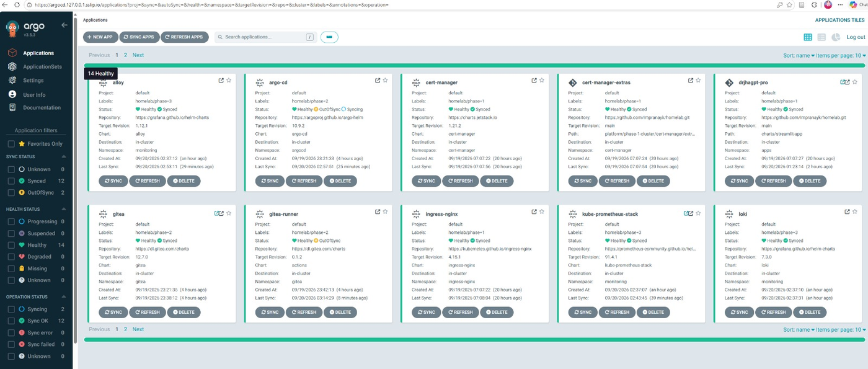Click Next in the top pagination
This screenshot has width=868, height=369.
tap(138, 55)
